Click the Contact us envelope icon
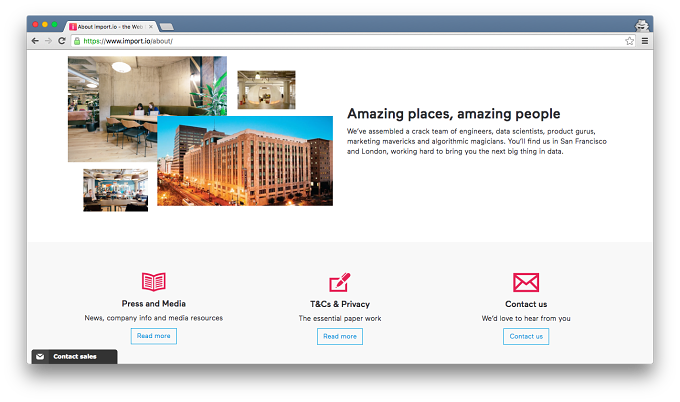Image resolution: width=680 pixels, height=402 pixels. click(526, 282)
